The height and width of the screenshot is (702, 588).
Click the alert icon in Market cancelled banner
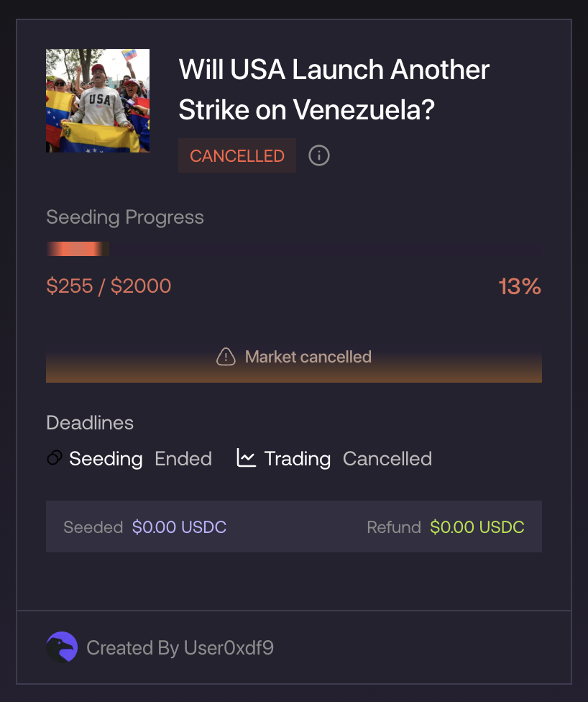[226, 356]
